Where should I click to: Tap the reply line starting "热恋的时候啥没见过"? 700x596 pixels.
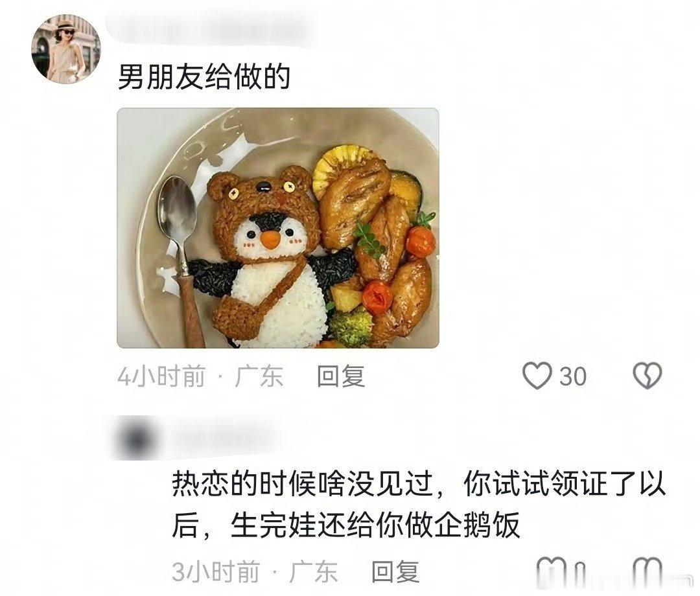pyautogui.click(x=419, y=483)
